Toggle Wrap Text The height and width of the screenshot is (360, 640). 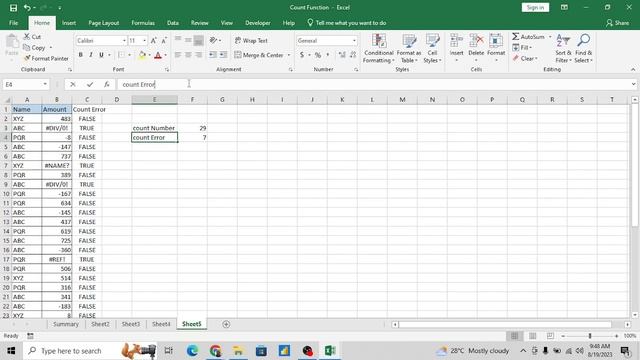click(251, 40)
